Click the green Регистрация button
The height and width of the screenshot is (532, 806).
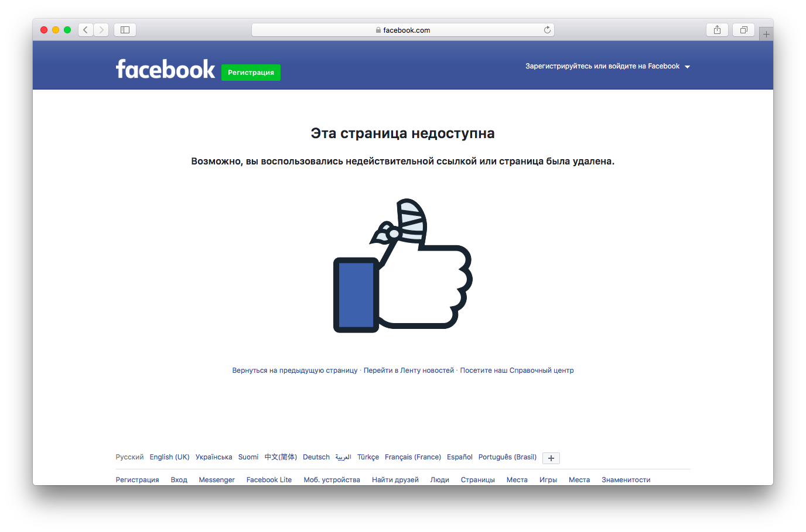(x=251, y=73)
